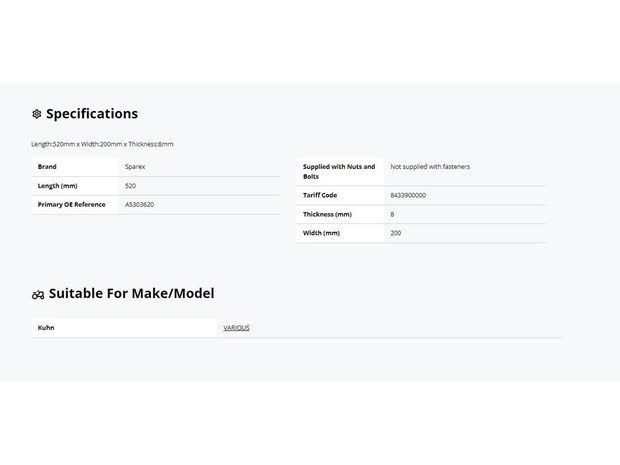Click the tariff code value 8433900000
Screen dimensions: 620x465
coord(408,195)
